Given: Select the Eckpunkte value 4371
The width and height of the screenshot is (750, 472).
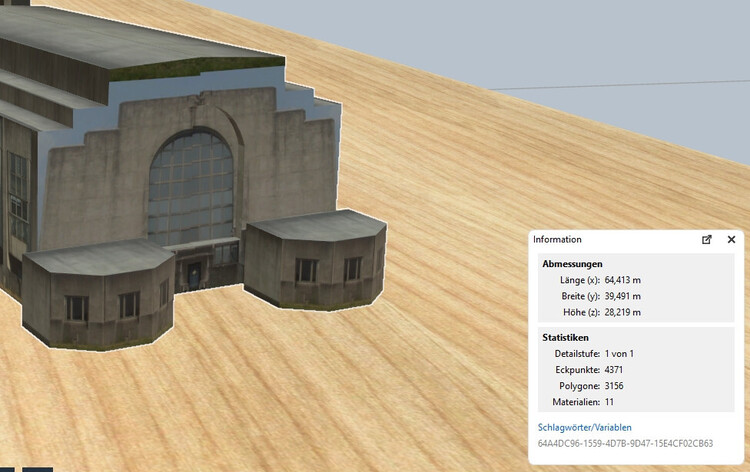Looking at the screenshot, I should tap(614, 370).
